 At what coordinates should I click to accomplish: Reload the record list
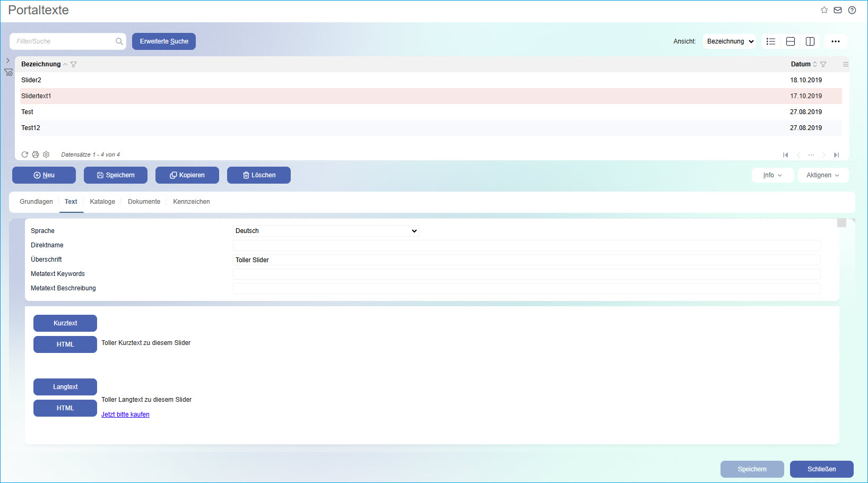click(25, 154)
